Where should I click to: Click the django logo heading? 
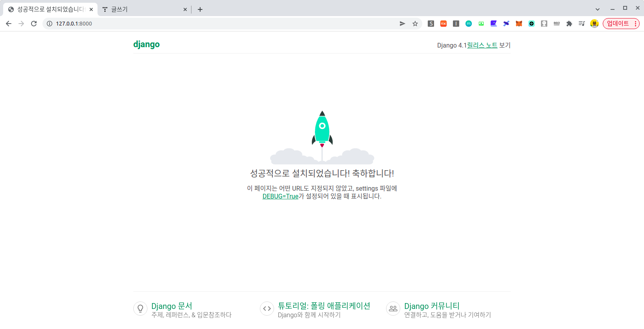pyautogui.click(x=146, y=44)
